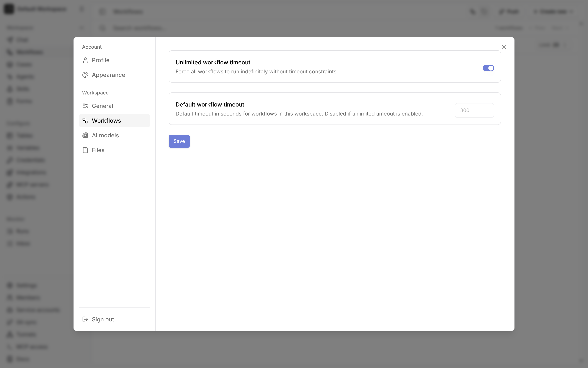Viewport: 588px width, 368px height.
Task: Save the workflow timeout settings
Action: click(x=179, y=141)
